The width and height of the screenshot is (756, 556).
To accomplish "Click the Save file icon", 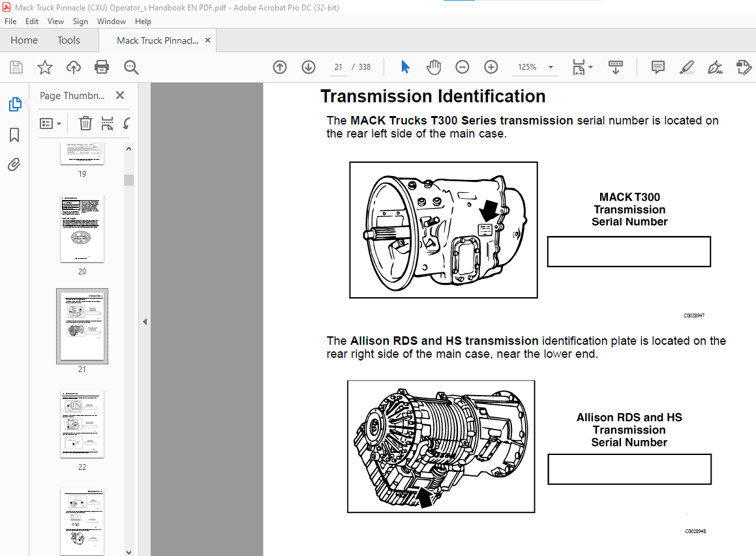I will pos(16,67).
